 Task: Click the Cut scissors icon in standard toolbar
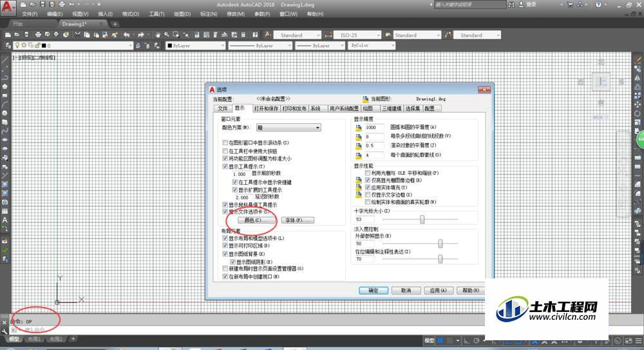(x=77, y=35)
